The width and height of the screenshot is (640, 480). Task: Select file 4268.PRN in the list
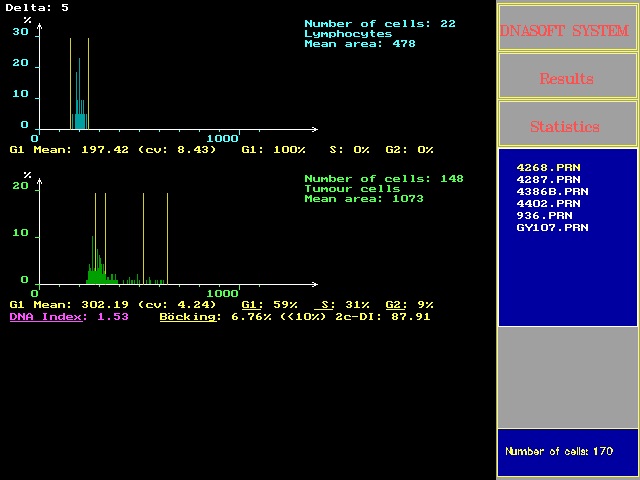[x=548, y=167]
